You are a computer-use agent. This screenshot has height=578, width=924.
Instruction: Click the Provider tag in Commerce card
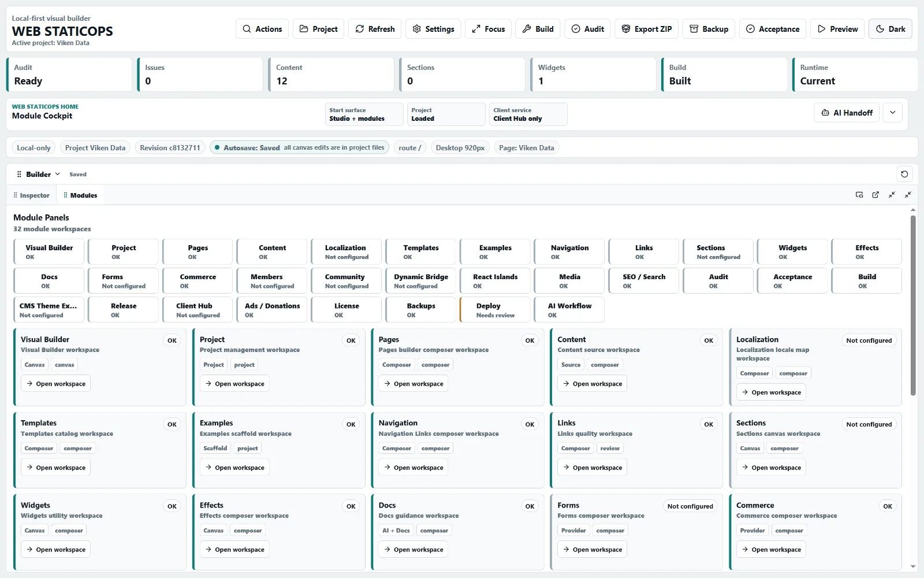[752, 531]
